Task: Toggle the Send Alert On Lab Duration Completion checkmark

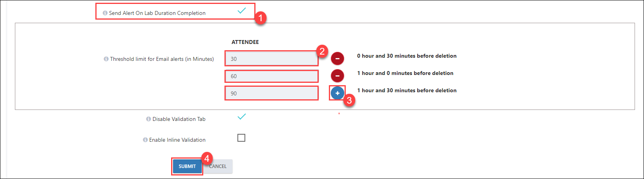Action: click(x=242, y=11)
